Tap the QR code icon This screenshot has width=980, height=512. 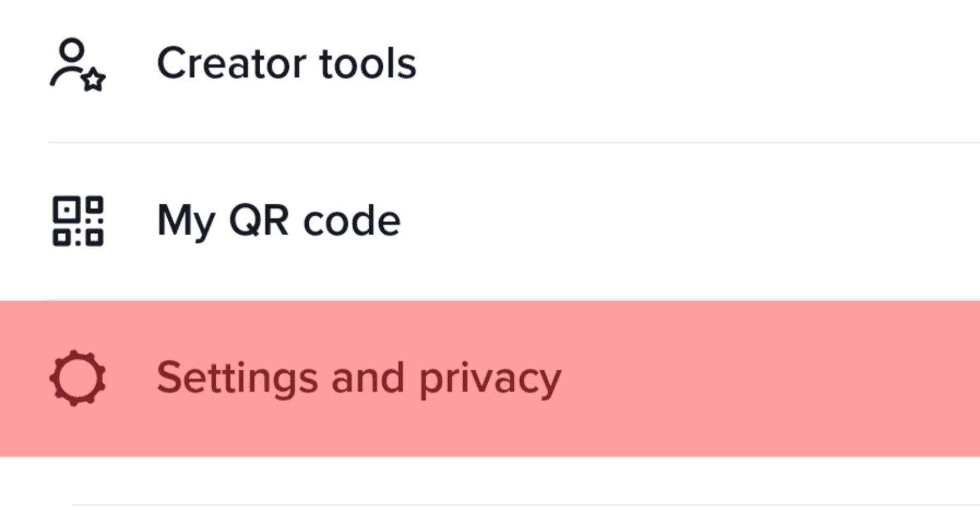pyautogui.click(x=78, y=221)
